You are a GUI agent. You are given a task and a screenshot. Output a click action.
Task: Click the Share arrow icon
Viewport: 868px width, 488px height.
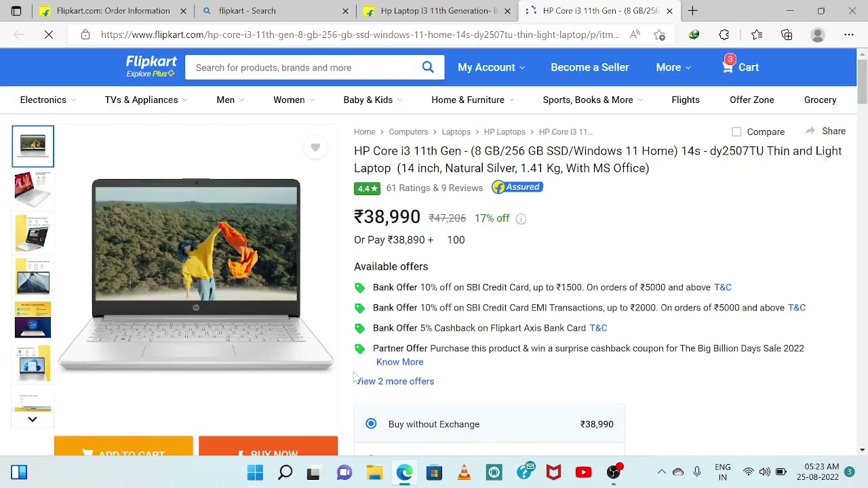[x=810, y=131]
